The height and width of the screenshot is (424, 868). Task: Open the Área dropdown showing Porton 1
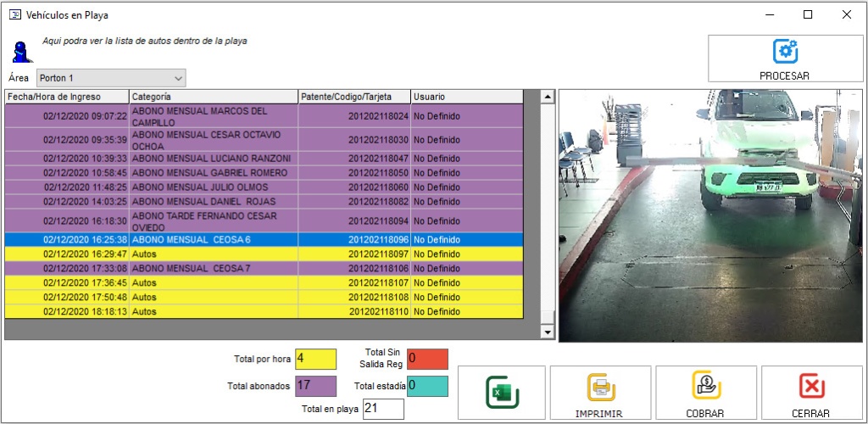111,78
